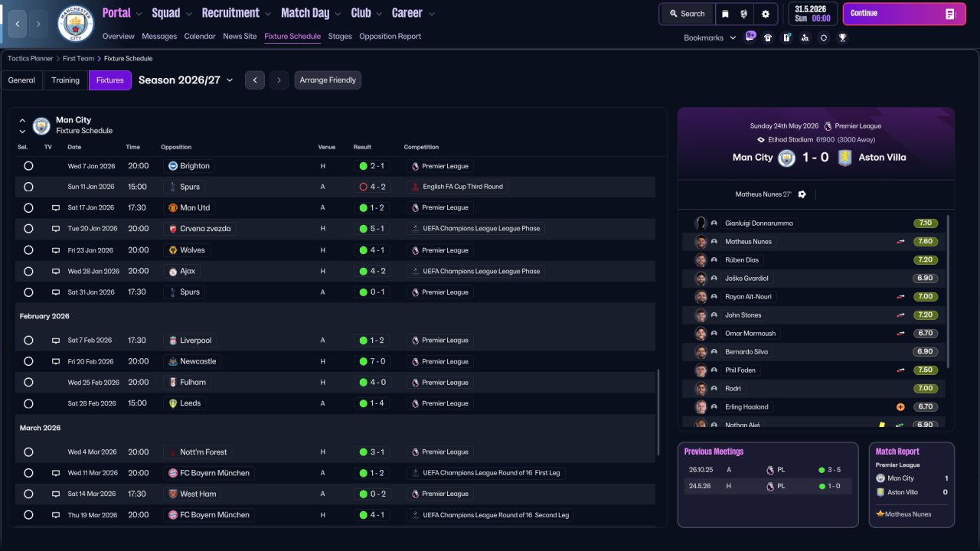Click Man City crest in match score header
The width and height of the screenshot is (980, 551).
[x=786, y=158]
